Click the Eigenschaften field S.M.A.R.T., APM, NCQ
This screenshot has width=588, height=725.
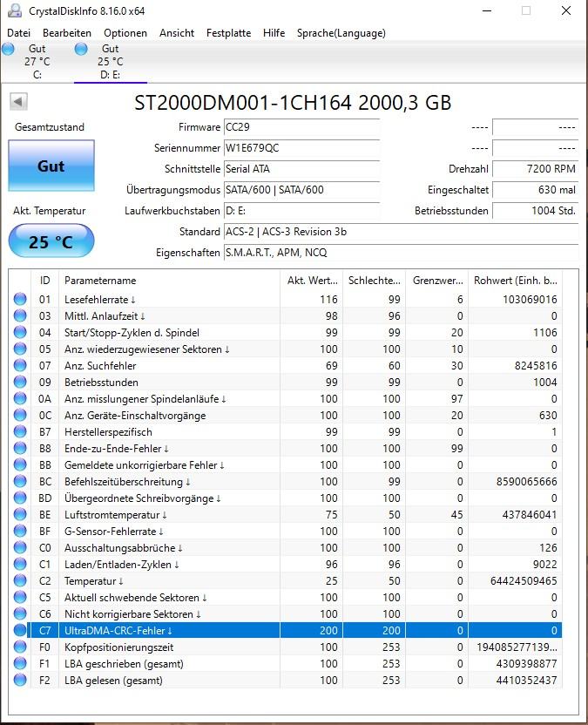(401, 253)
